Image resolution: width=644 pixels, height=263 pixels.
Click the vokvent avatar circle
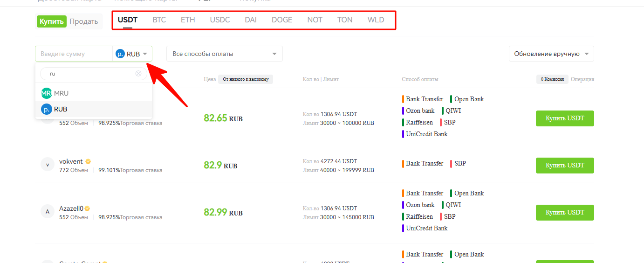(48, 165)
